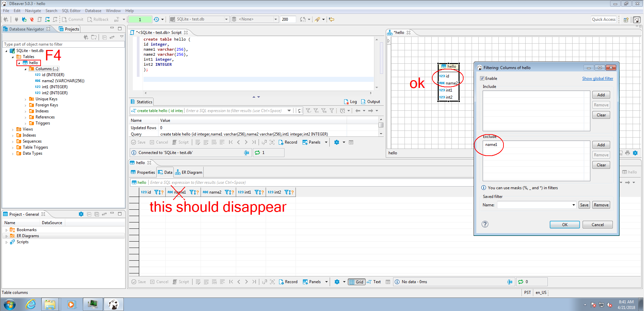
Task: Open the SQL Editor menu
Action: click(x=71, y=11)
